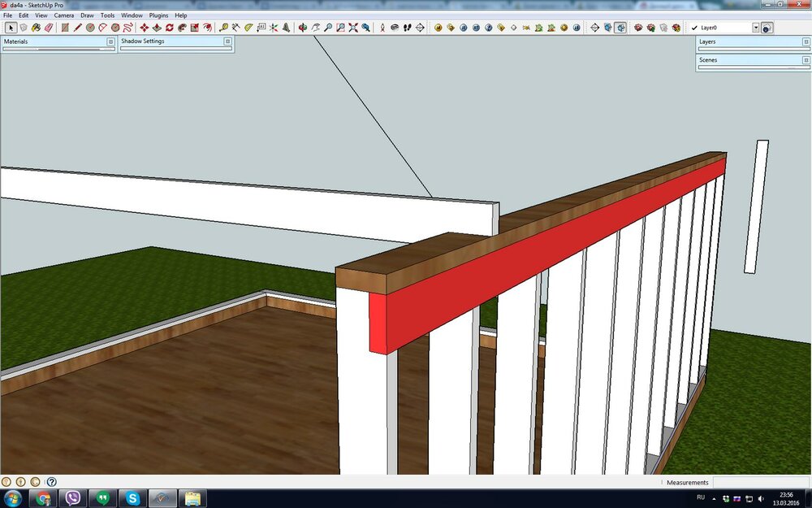This screenshot has width=812, height=508.
Task: Click the Windows Start button
Action: coord(13,498)
